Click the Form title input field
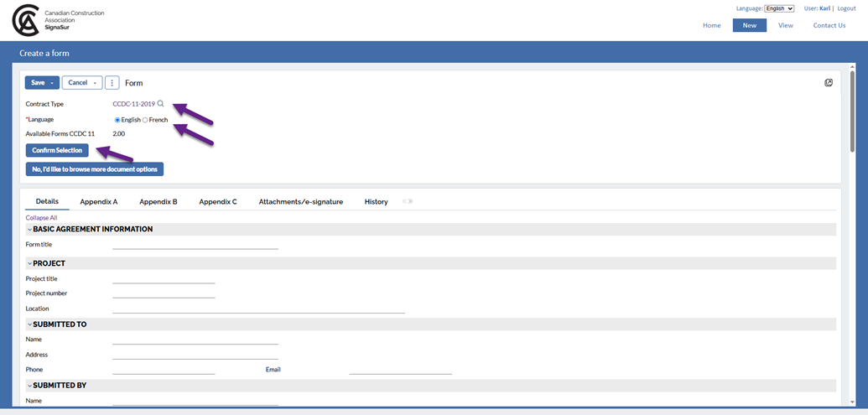The height and width of the screenshot is (415, 868). (x=195, y=244)
